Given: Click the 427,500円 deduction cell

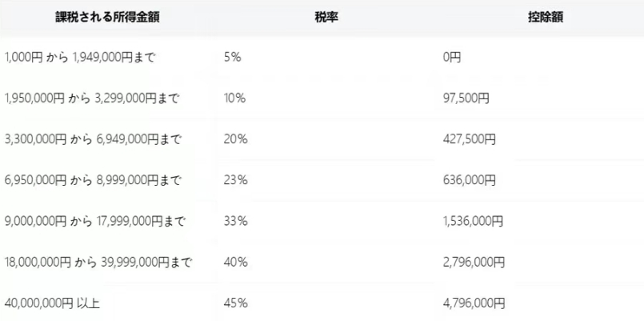Looking at the screenshot, I should [x=469, y=140].
